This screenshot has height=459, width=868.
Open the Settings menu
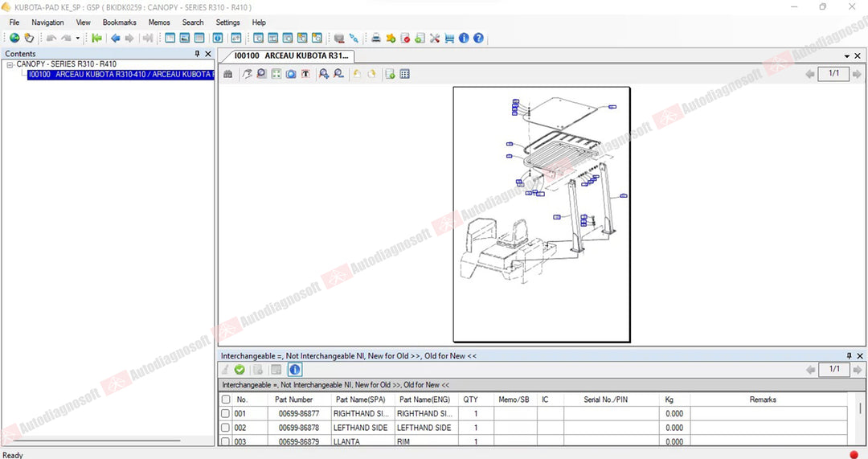(x=228, y=23)
